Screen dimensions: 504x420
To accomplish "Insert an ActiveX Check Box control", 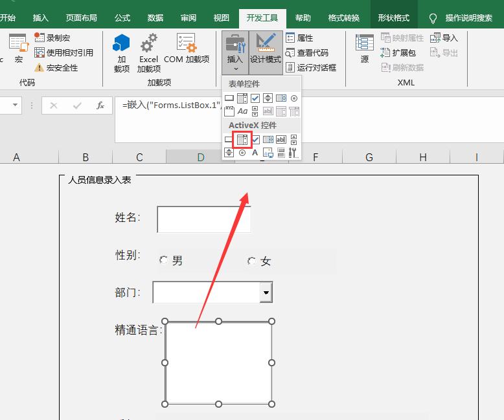I will (x=256, y=140).
